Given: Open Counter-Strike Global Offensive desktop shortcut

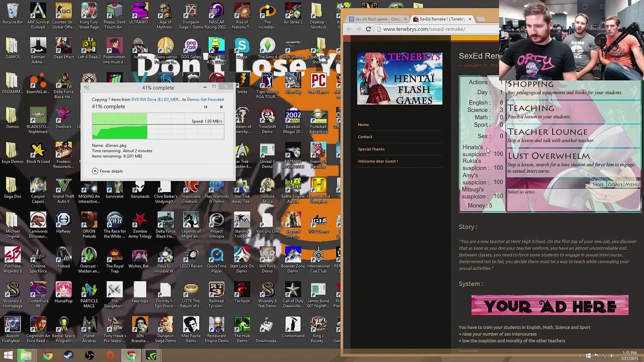Looking at the screenshot, I should pos(63,16).
